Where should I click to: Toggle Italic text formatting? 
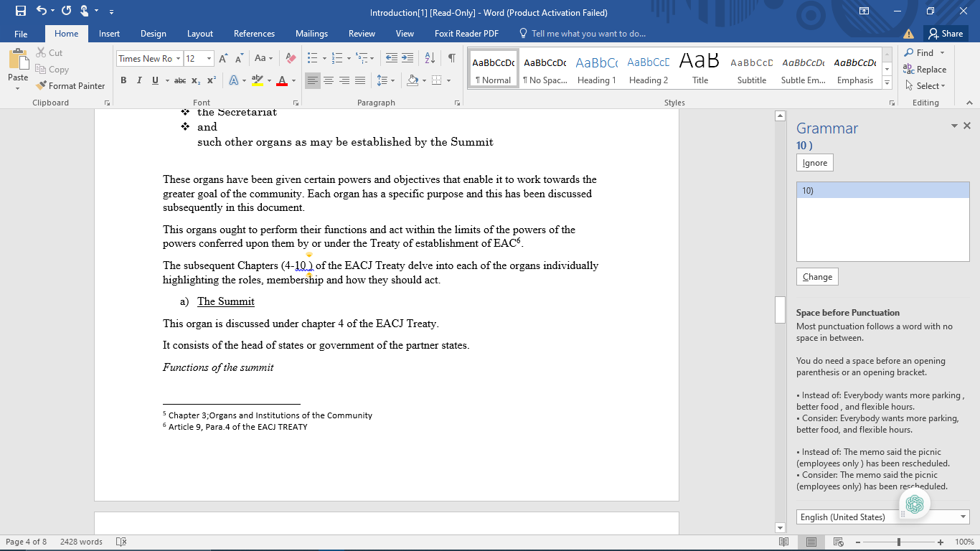click(x=139, y=80)
